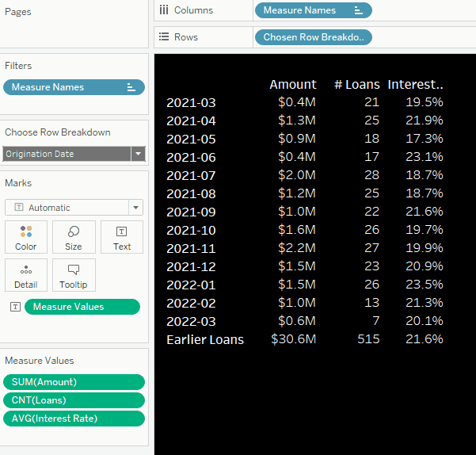The width and height of the screenshot is (476, 455).
Task: Select Chosen Row Breakdown pill on Rows
Action: point(314,37)
